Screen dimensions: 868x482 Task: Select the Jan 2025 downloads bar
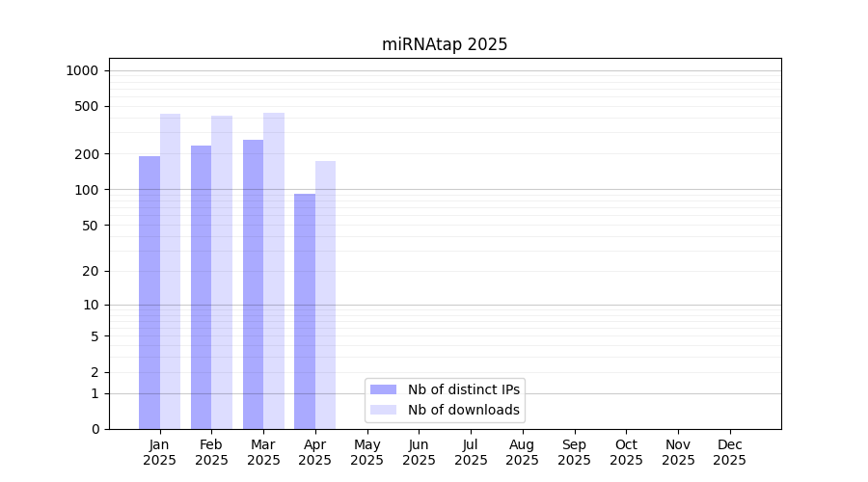(170, 271)
